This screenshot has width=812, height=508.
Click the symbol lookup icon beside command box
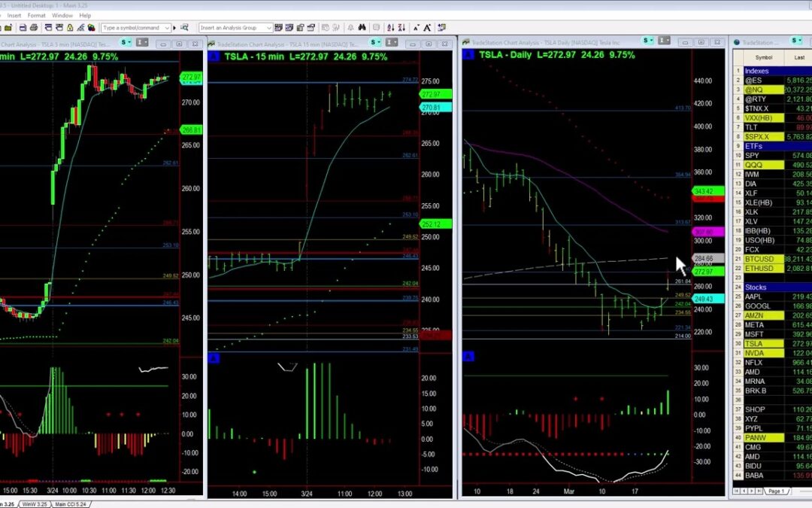[x=183, y=28]
